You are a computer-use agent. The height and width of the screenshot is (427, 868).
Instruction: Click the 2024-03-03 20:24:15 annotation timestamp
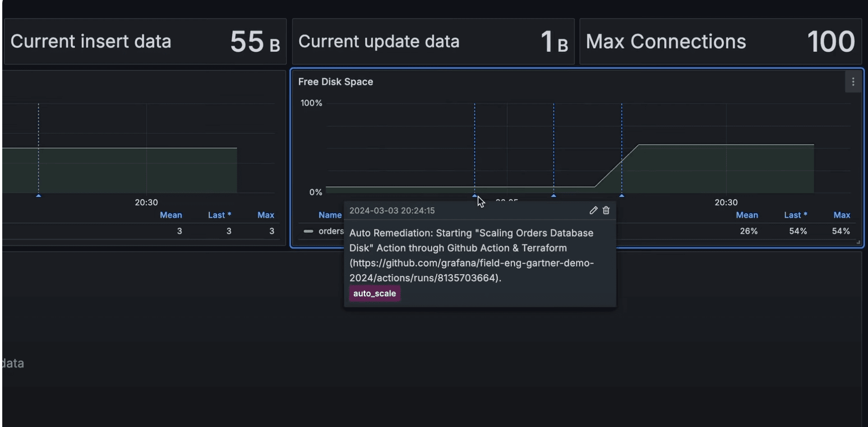(x=392, y=210)
